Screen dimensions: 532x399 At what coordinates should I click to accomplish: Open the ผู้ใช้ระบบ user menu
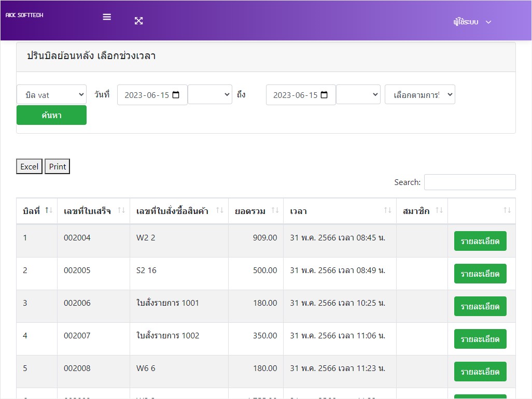tap(471, 22)
